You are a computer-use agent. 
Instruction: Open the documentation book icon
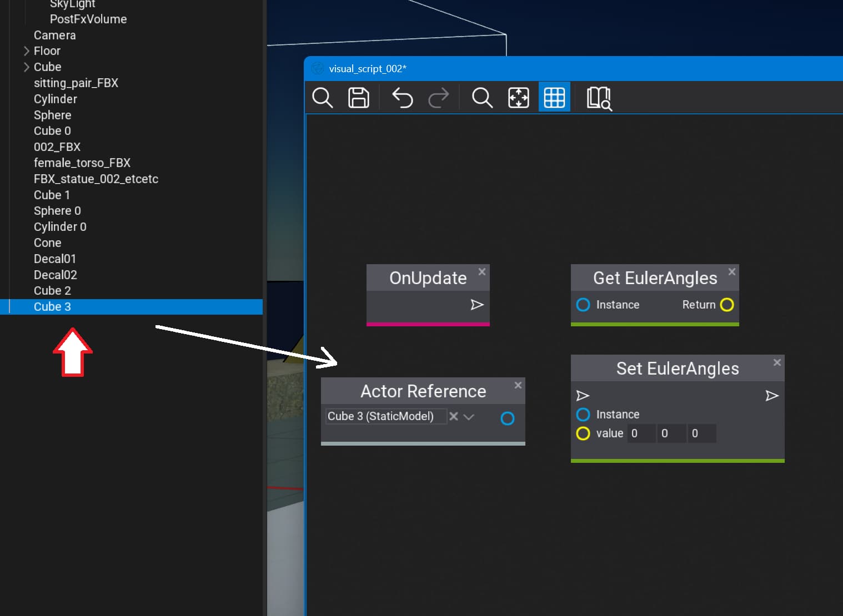point(599,98)
